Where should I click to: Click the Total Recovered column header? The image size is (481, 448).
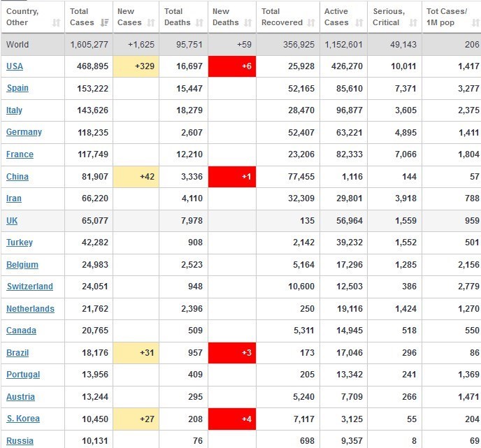point(288,17)
